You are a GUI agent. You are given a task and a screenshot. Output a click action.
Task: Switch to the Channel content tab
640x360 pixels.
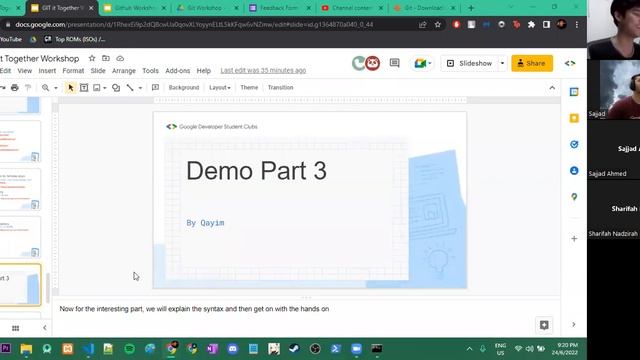352,8
